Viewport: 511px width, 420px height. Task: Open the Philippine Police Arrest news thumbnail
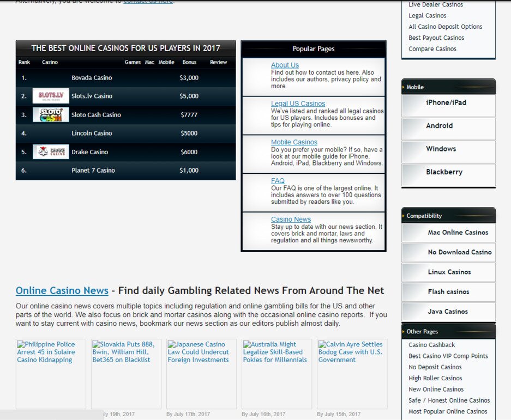pos(51,374)
